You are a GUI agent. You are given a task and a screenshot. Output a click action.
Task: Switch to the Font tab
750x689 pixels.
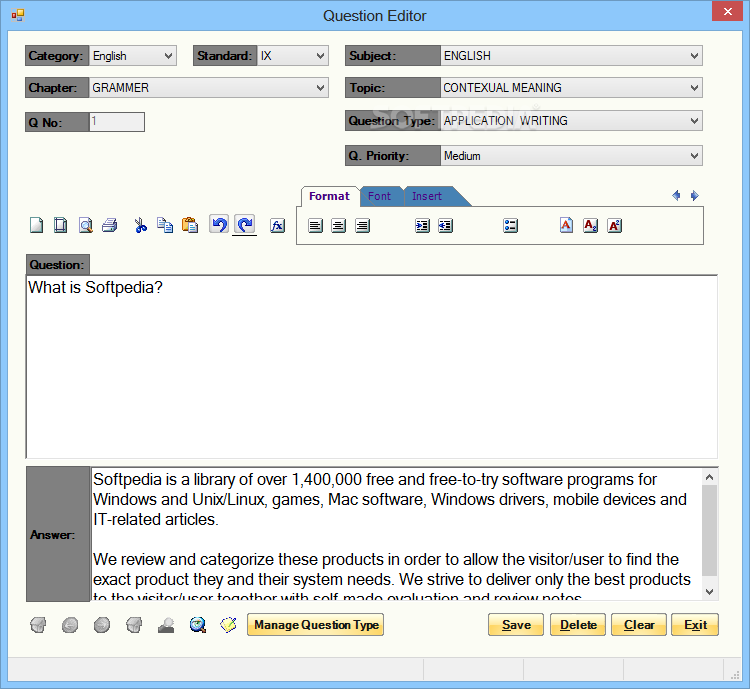pos(380,196)
